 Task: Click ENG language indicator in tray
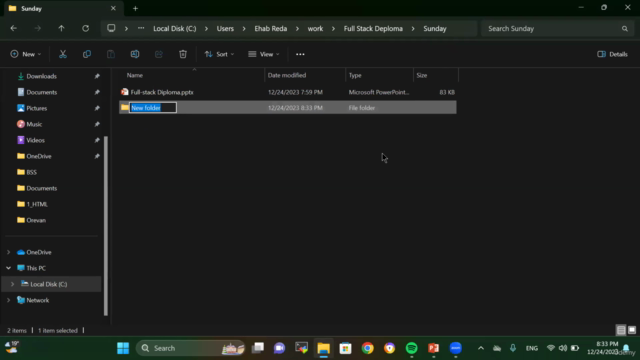[x=531, y=348]
